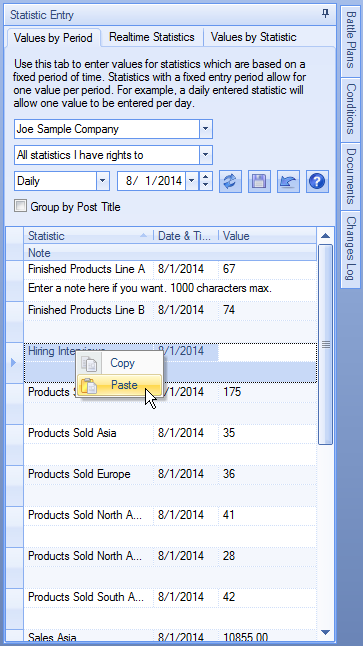This screenshot has width=363, height=646.
Task: Click the value 42 cell
Action: tap(267, 597)
